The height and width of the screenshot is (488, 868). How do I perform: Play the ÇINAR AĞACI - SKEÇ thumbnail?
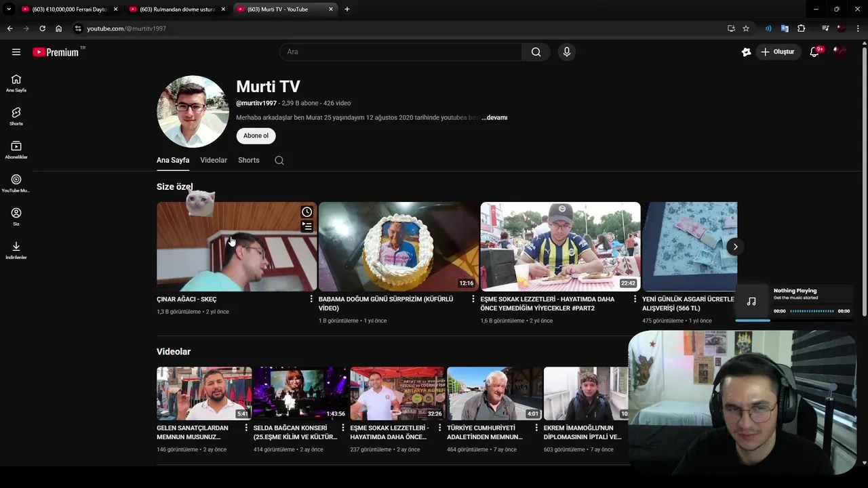[237, 247]
